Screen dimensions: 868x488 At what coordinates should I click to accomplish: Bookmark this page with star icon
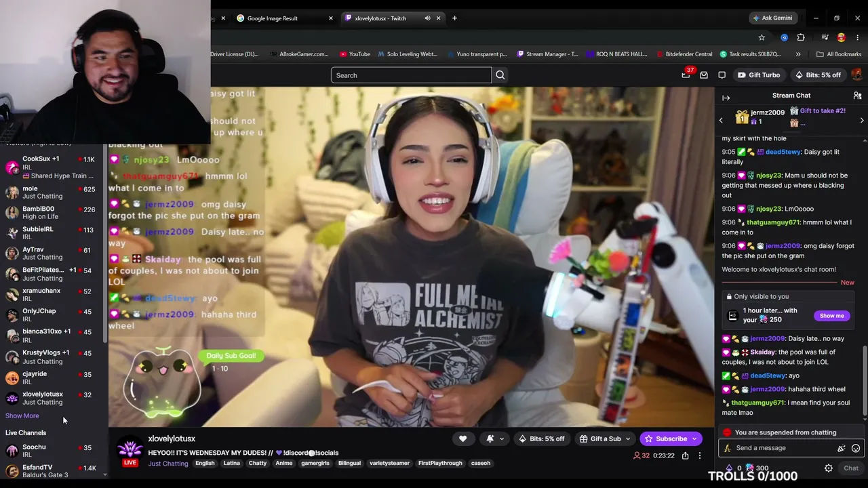(x=762, y=37)
